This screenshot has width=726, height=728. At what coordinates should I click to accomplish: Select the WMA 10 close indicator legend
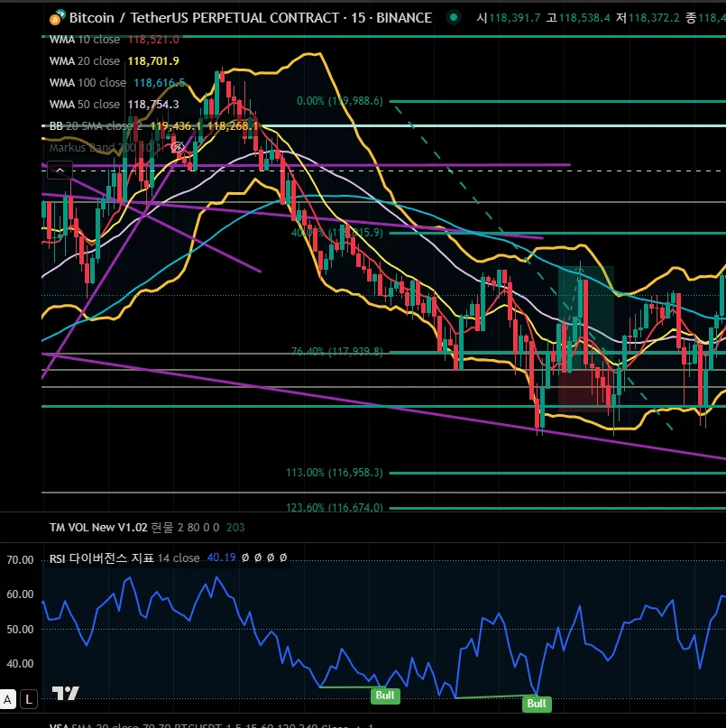pyautogui.click(x=85, y=39)
